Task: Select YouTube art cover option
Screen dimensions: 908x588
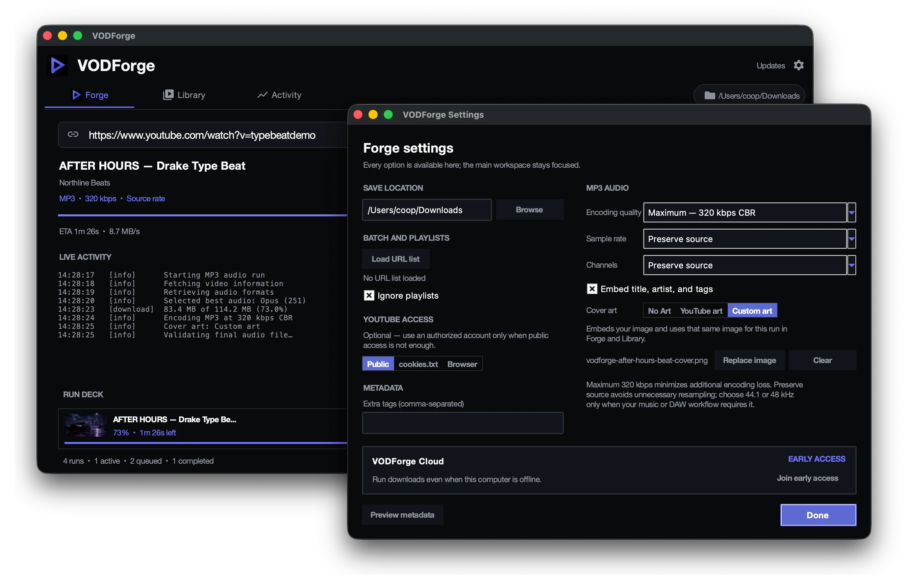Action: coord(701,310)
